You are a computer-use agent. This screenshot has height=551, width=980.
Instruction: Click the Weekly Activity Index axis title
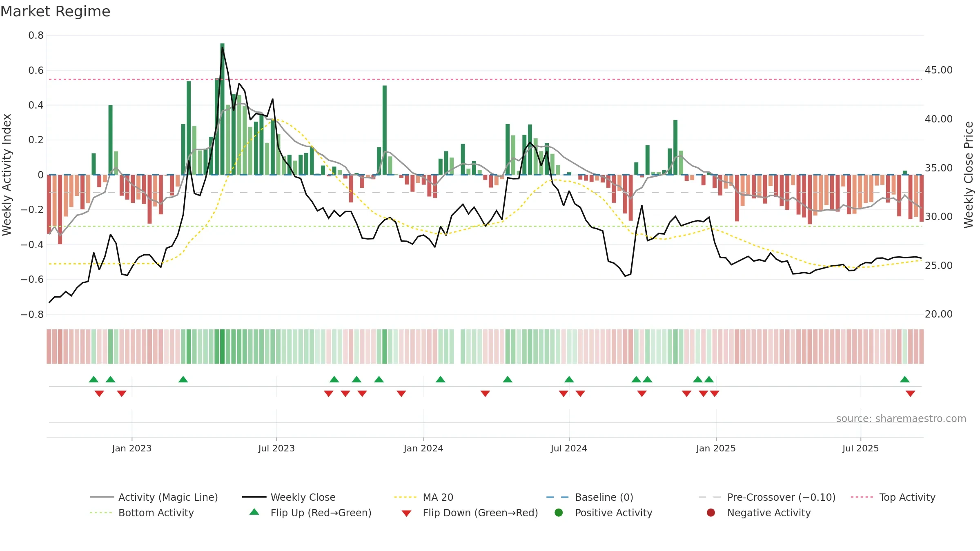coord(7,175)
